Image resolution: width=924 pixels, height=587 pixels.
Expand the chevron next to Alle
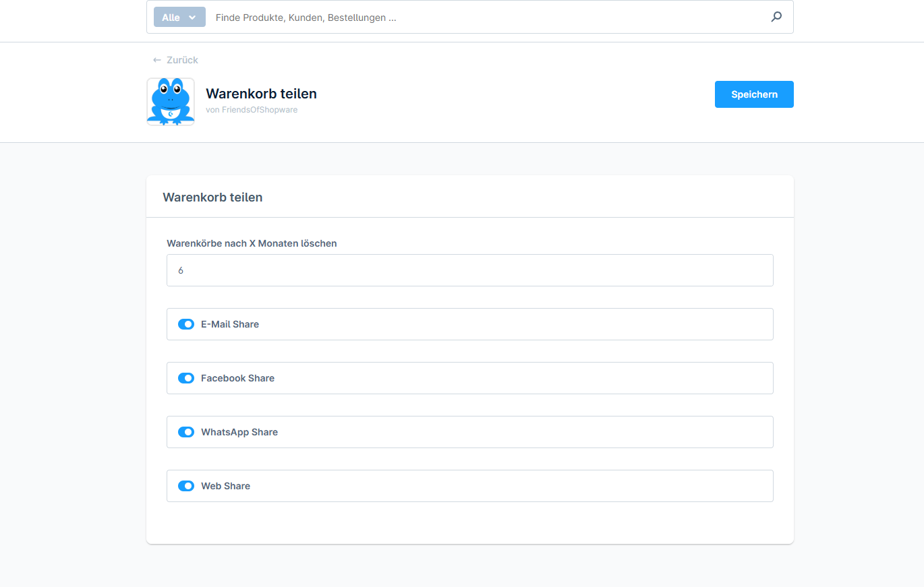192,18
